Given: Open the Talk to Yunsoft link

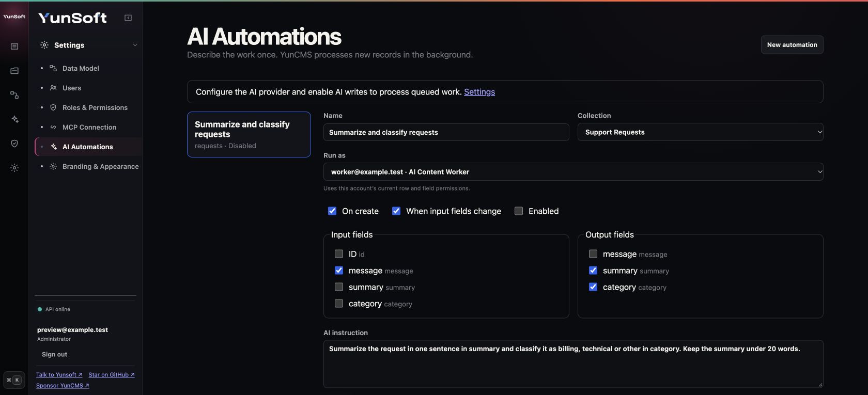Looking at the screenshot, I should 59,375.
